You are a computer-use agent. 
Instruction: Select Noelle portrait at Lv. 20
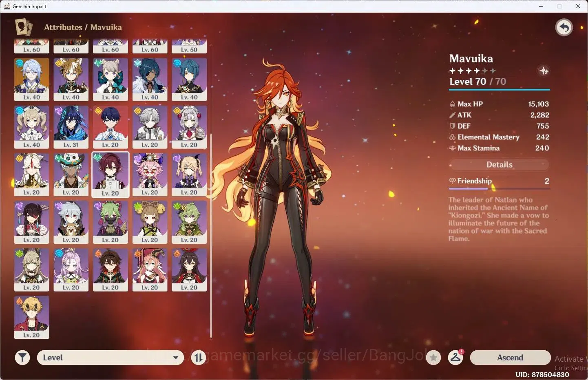pos(189,127)
